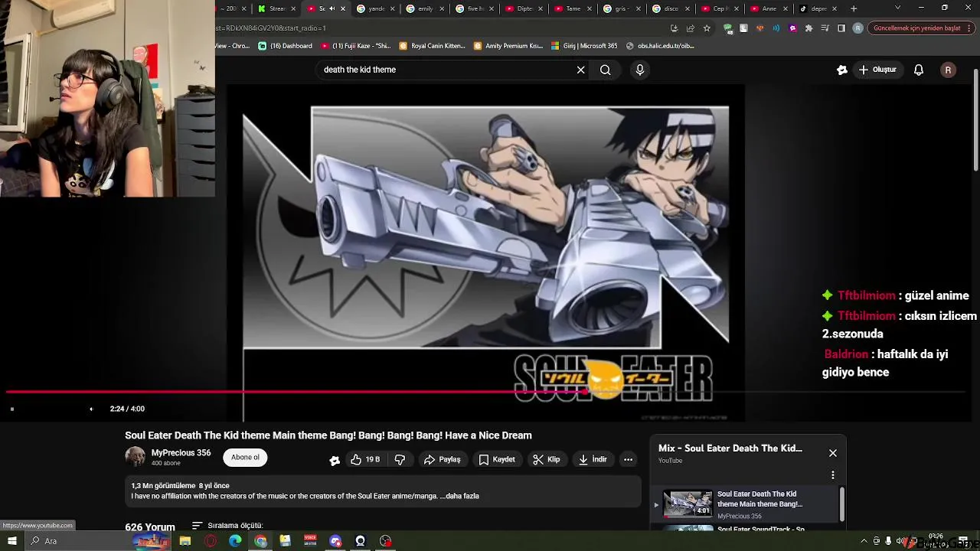Open a new browser tab with plus
The height and width of the screenshot is (551, 980).
(854, 8)
